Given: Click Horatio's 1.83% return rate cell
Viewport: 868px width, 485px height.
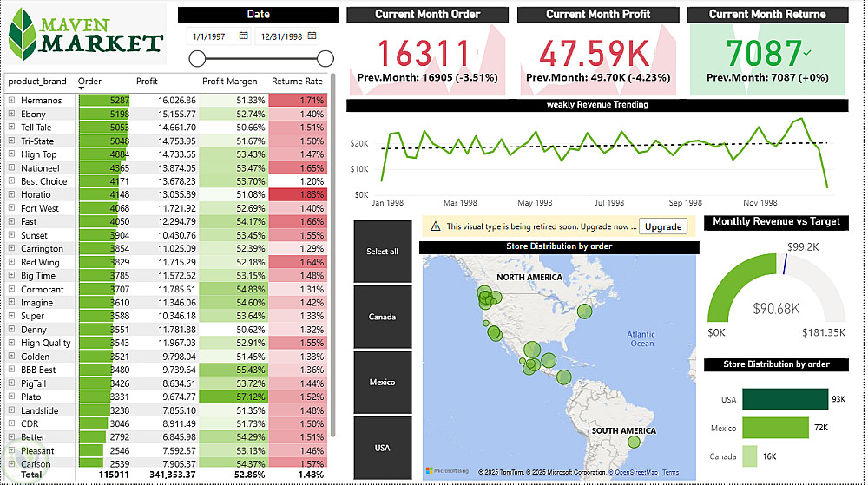Looking at the screenshot, I should pyautogui.click(x=298, y=194).
